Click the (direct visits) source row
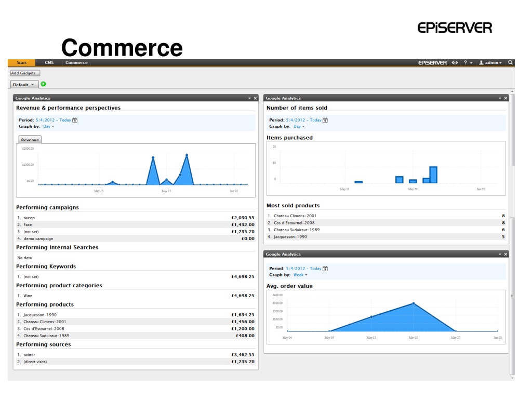 (136, 362)
